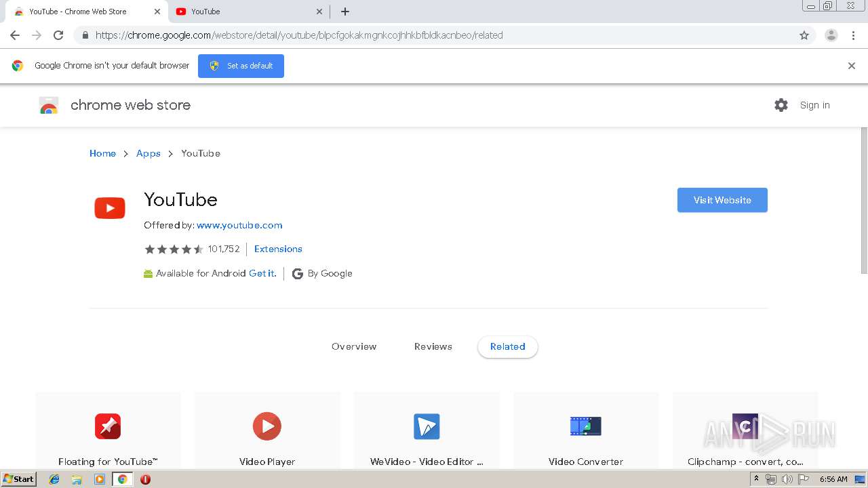Click the Clipchamp app icon

(x=745, y=426)
